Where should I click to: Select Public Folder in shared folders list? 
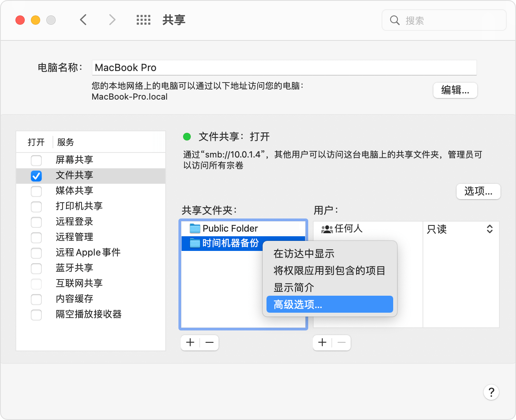(243, 229)
